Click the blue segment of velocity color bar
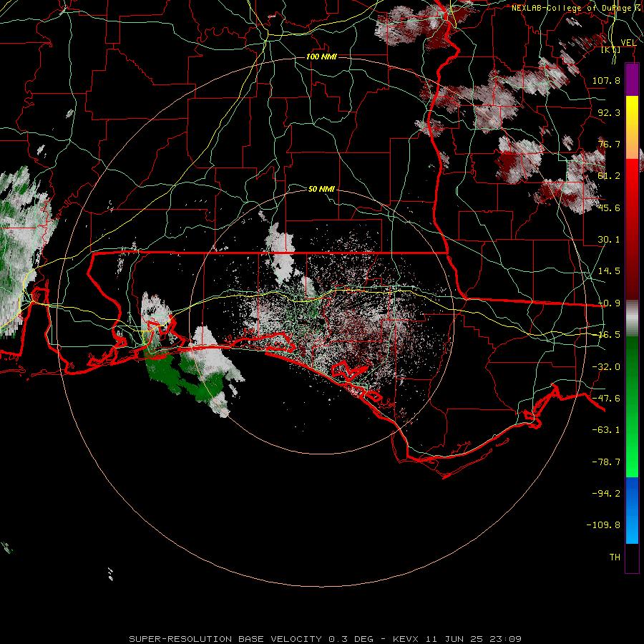 click(632, 510)
